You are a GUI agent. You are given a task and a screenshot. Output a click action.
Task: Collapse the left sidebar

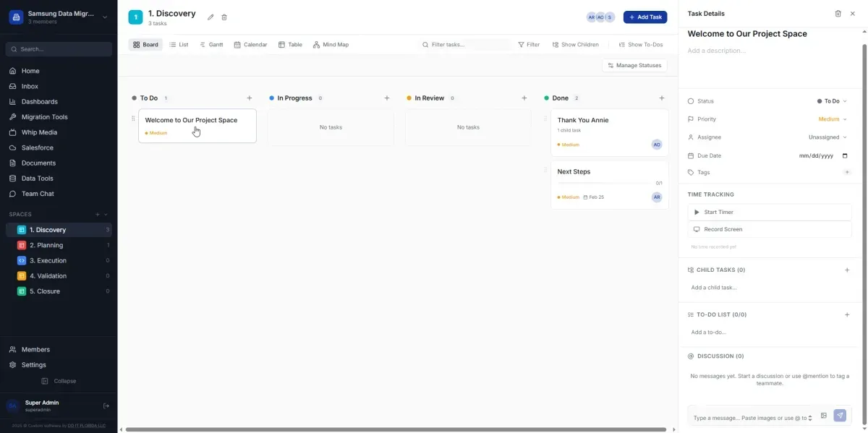pyautogui.click(x=59, y=381)
